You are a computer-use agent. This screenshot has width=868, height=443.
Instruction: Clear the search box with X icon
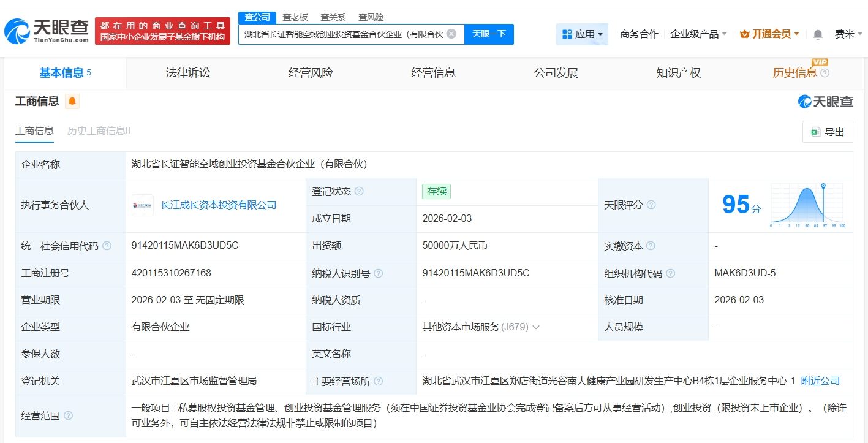click(451, 34)
